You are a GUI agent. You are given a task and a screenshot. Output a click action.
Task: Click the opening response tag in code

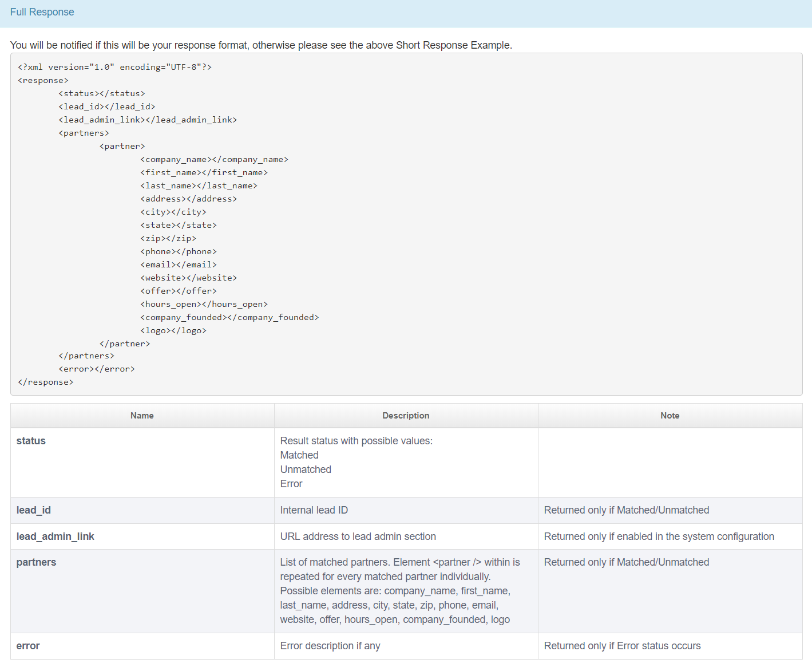pyautogui.click(x=43, y=80)
